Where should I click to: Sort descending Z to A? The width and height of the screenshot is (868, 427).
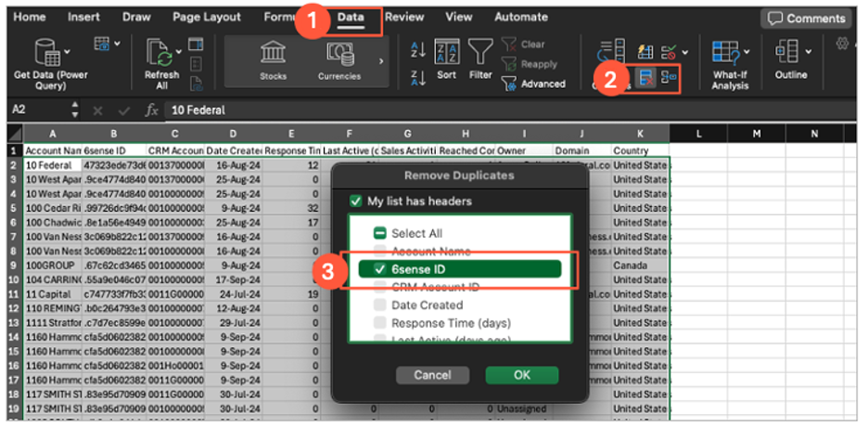coord(418,76)
